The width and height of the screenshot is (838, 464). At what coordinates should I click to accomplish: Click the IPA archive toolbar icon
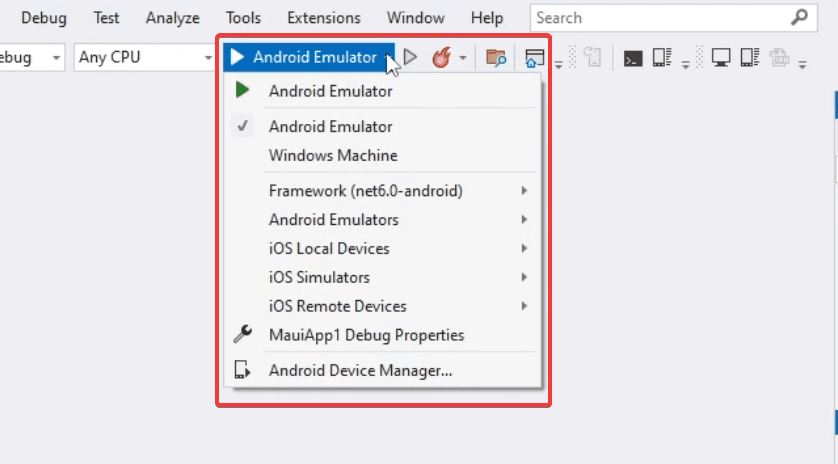pos(779,57)
